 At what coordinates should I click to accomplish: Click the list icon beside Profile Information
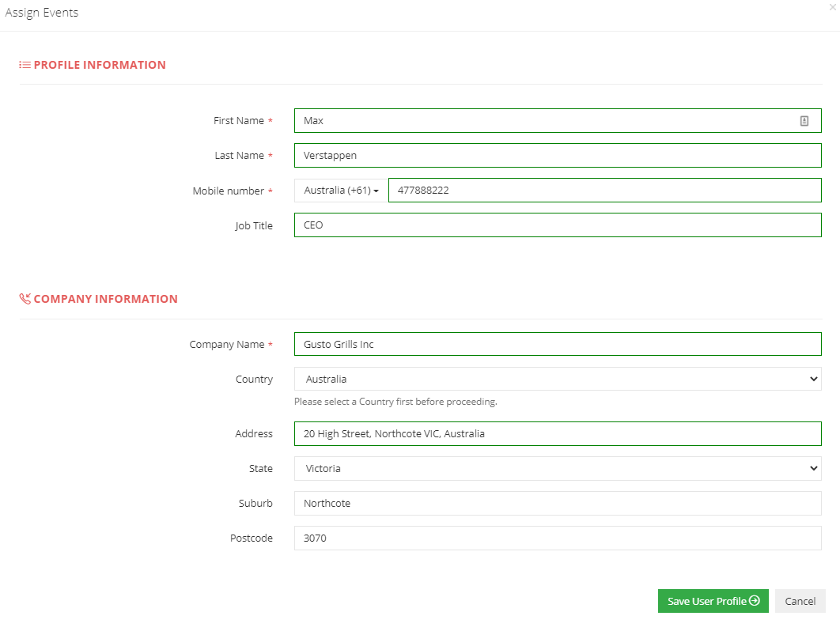coord(25,65)
